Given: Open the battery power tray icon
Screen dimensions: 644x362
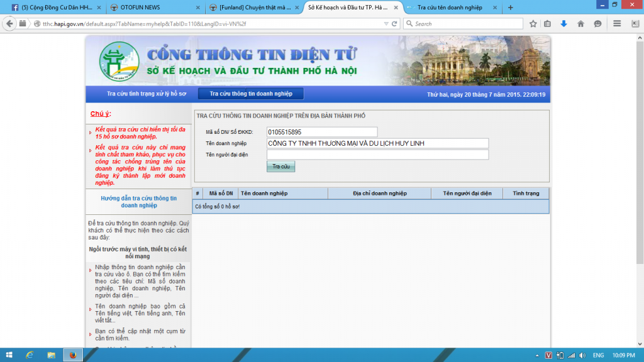Looking at the screenshot, I should coord(560,356).
